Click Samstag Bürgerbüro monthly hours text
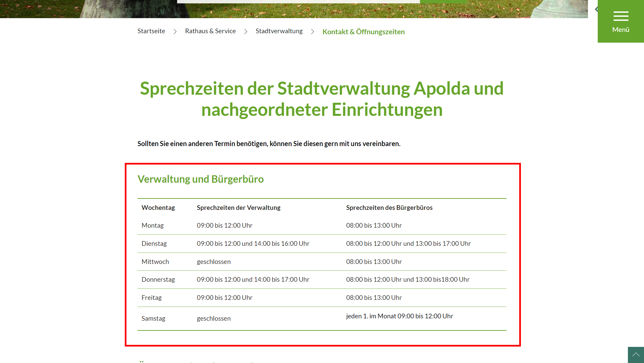Image resolution: width=644 pixels, height=363 pixels. (399, 316)
